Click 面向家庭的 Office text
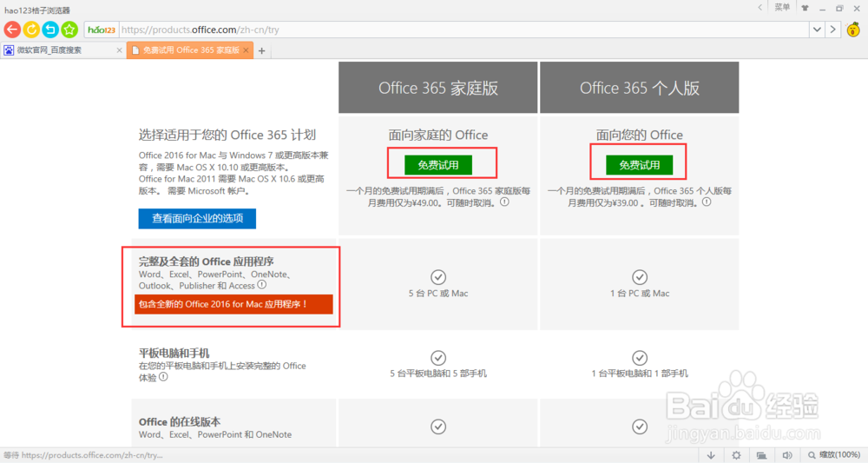 click(437, 136)
